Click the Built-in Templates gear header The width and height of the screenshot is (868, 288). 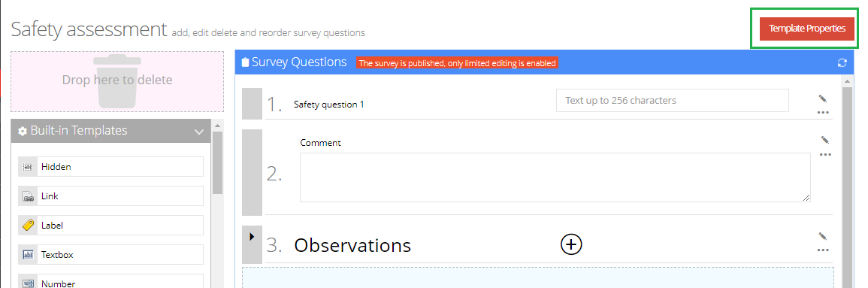pos(110,131)
